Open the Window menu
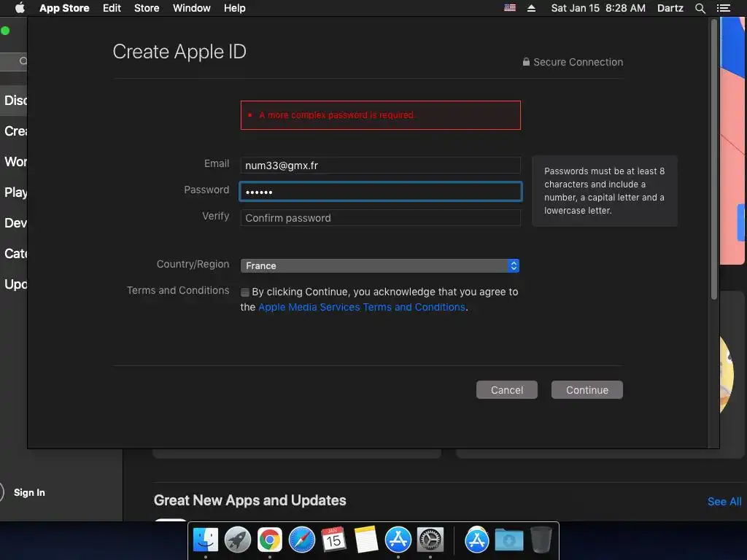 [x=192, y=8]
